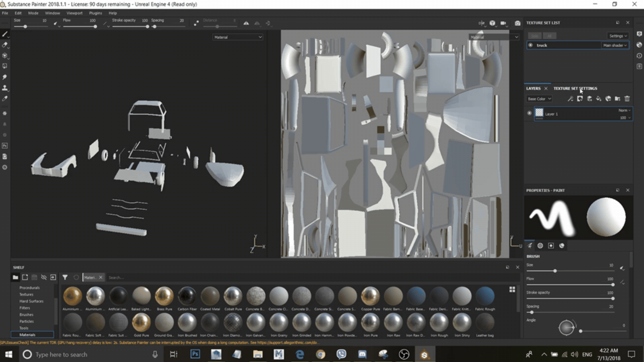Image resolution: width=644 pixels, height=362 pixels.
Task: Select the Material picker eyedropper
Action: pos(5,99)
